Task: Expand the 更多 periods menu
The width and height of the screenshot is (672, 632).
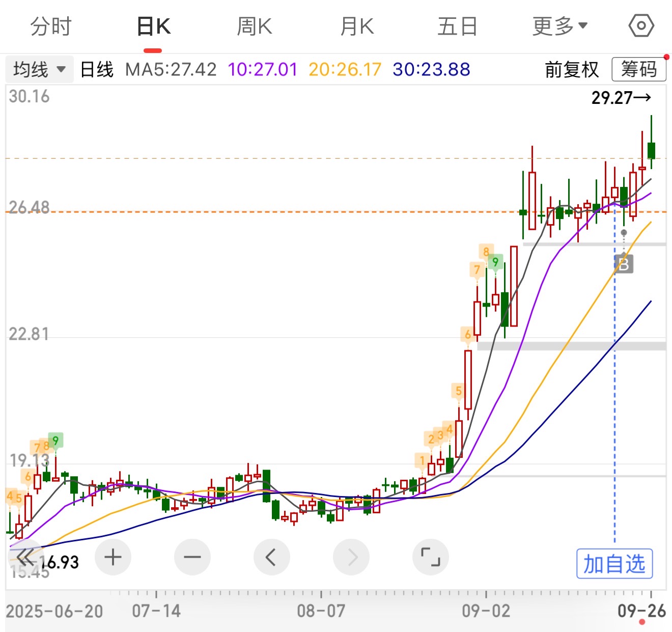Action: 559,26
